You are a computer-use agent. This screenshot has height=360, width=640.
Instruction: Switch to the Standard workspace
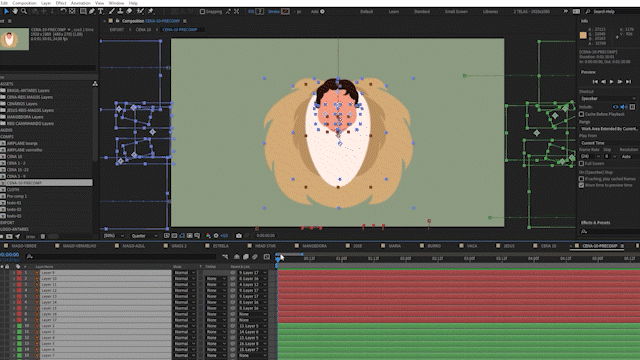pyautogui.click(x=422, y=11)
